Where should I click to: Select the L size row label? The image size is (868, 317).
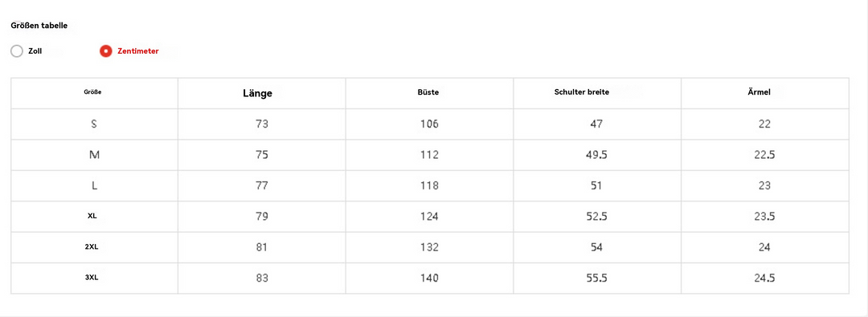pos(94,186)
